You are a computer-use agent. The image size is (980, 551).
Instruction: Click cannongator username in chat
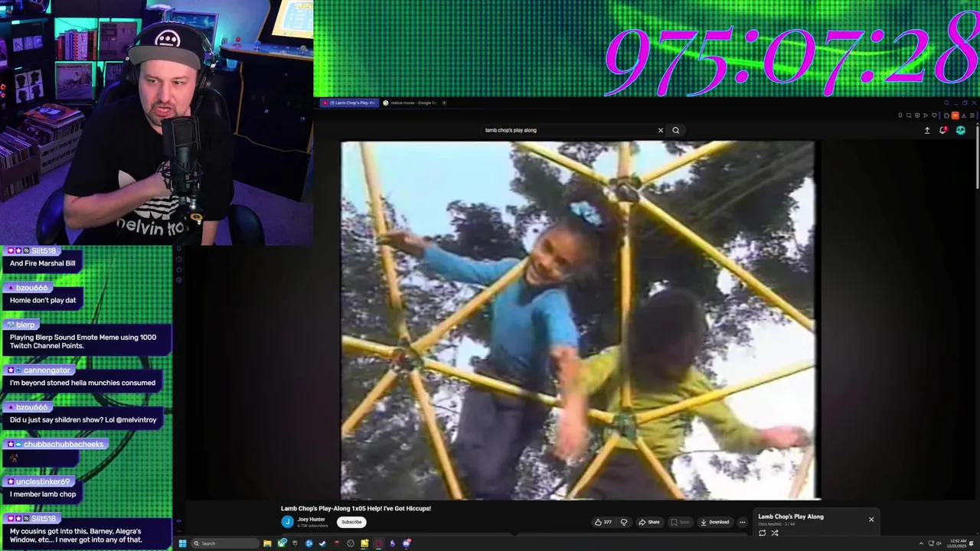tap(47, 370)
